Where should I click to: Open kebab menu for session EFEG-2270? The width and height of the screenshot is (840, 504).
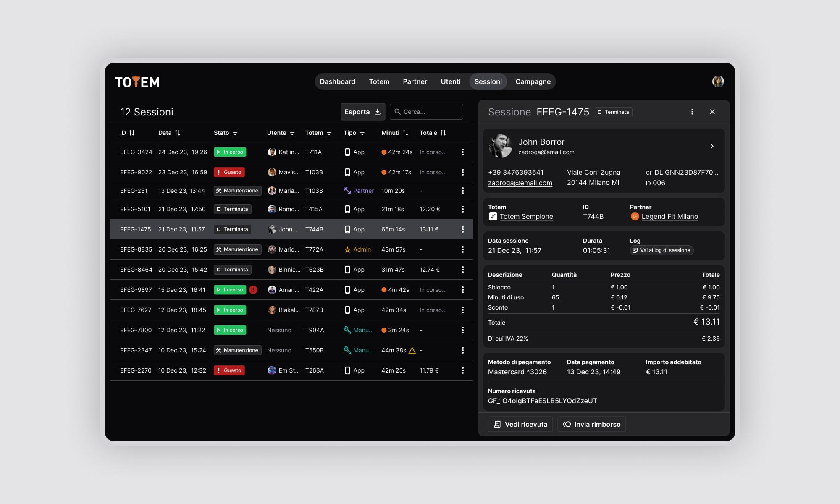[x=463, y=370]
